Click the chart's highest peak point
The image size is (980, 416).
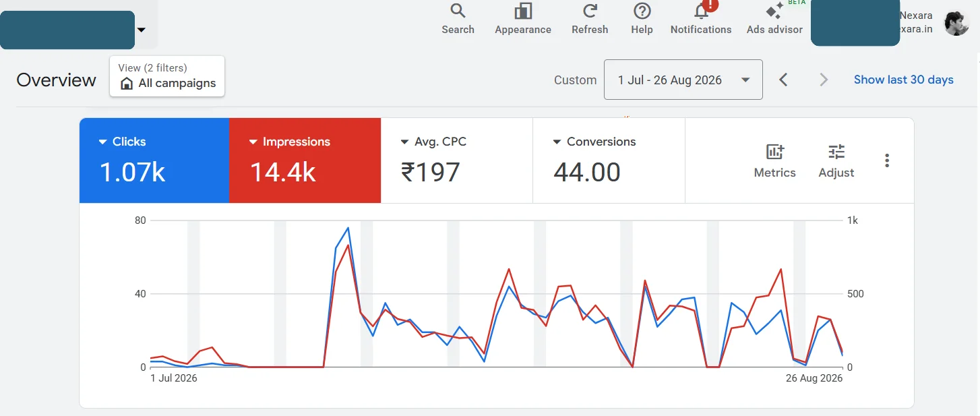coord(348,228)
